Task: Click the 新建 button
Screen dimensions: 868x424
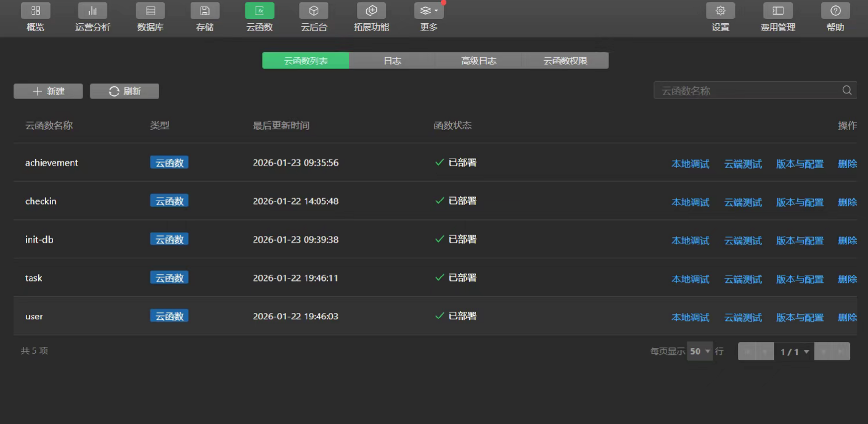Action: point(48,91)
